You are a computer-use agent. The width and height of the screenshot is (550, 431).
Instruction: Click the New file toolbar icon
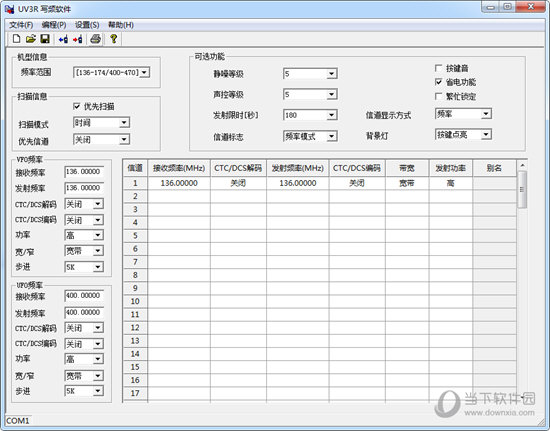click(16, 39)
